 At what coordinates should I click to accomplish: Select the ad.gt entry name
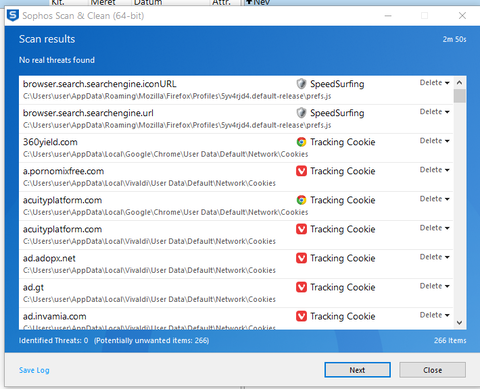click(x=33, y=287)
